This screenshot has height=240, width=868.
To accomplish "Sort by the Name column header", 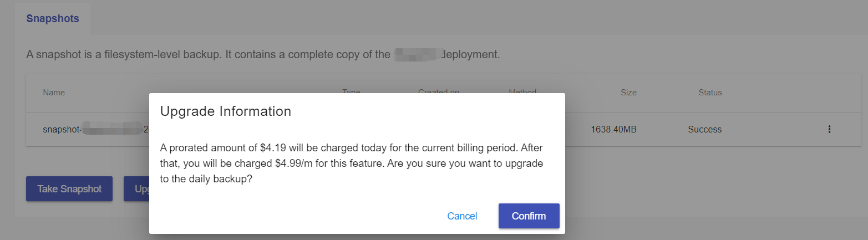I will (x=54, y=93).
